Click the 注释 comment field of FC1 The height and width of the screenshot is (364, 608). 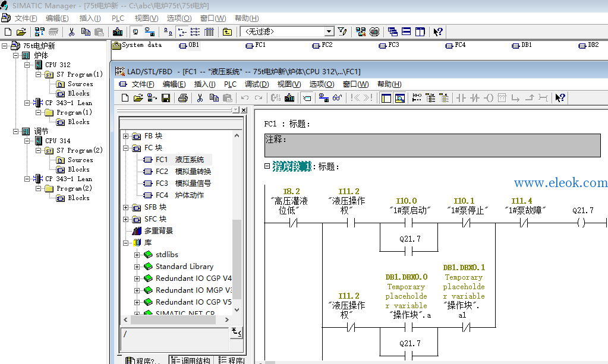coord(432,145)
